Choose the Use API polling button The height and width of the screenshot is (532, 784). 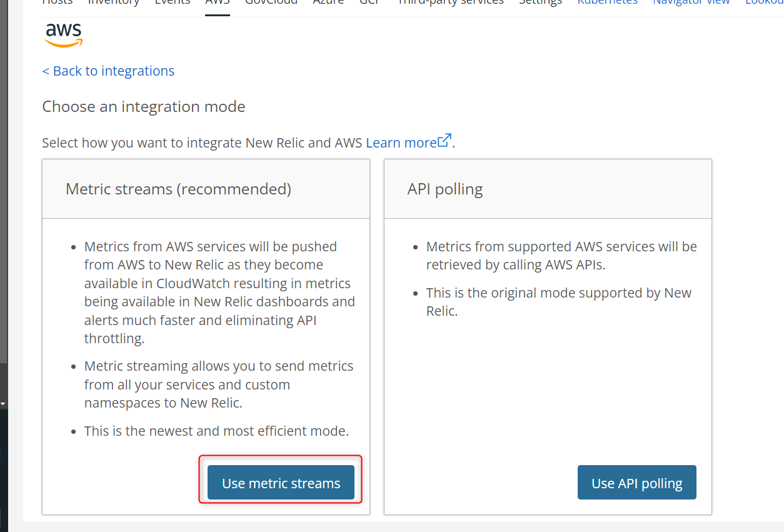[x=636, y=483]
